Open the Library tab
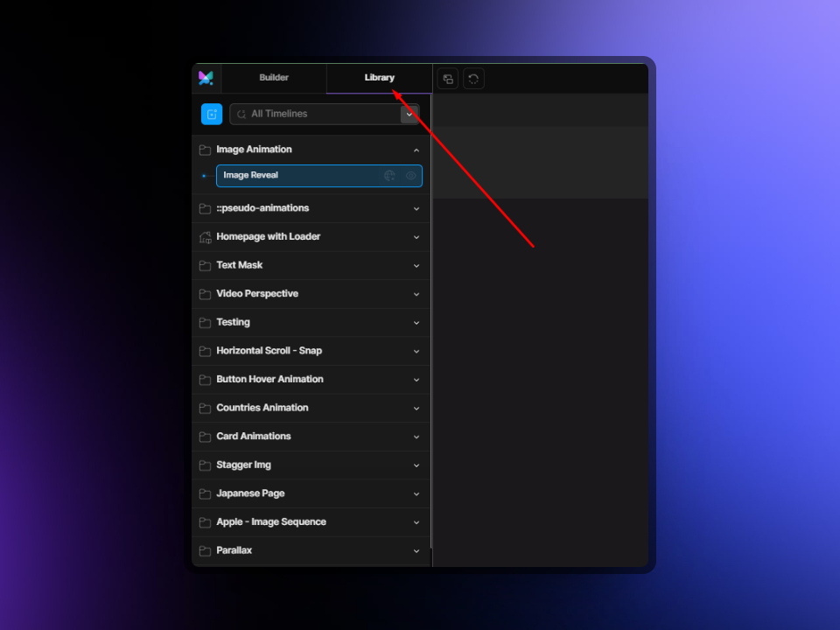This screenshot has width=840, height=630. click(x=379, y=78)
